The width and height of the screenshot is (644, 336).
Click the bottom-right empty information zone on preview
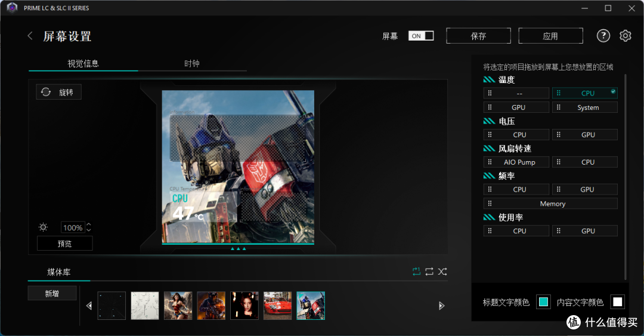[x=273, y=207]
